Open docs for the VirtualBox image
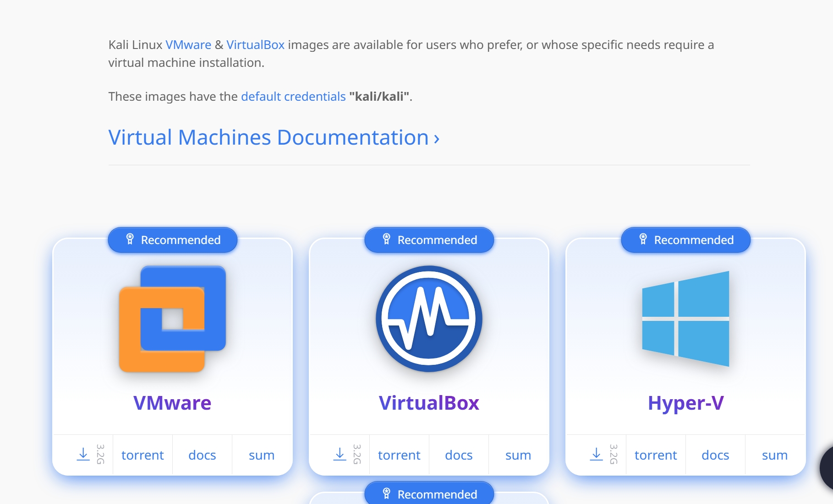The width and height of the screenshot is (833, 504). click(x=459, y=455)
